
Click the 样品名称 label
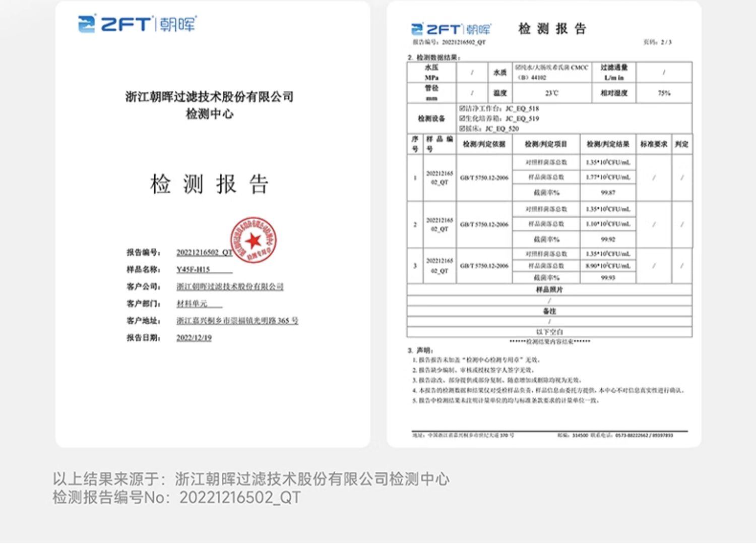pos(144,269)
